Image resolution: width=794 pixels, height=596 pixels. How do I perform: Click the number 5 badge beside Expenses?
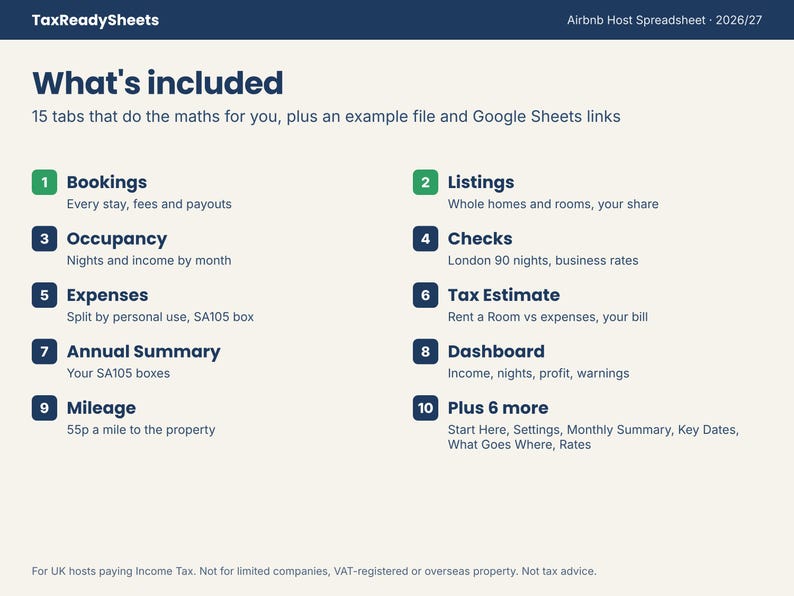(x=45, y=295)
